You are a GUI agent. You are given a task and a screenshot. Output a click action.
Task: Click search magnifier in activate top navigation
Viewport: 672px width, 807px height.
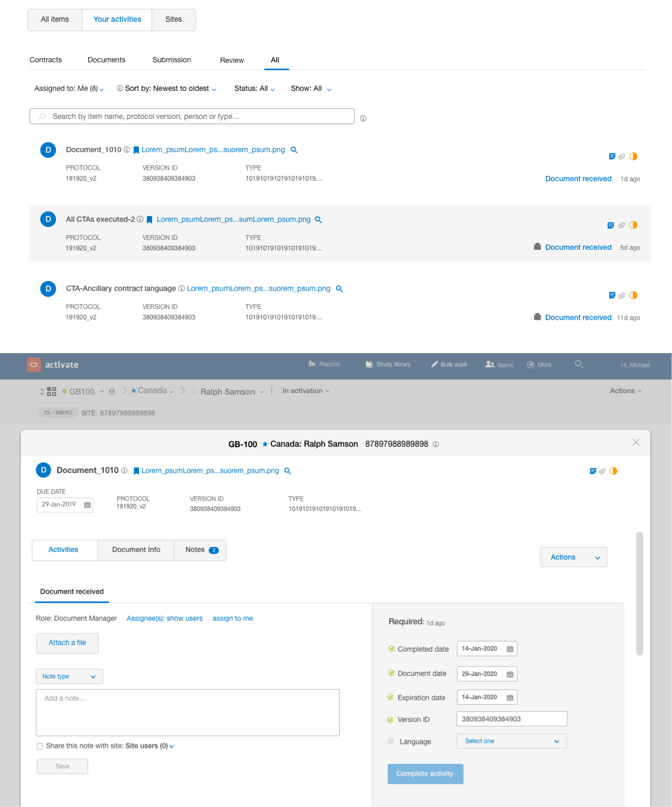coord(579,365)
